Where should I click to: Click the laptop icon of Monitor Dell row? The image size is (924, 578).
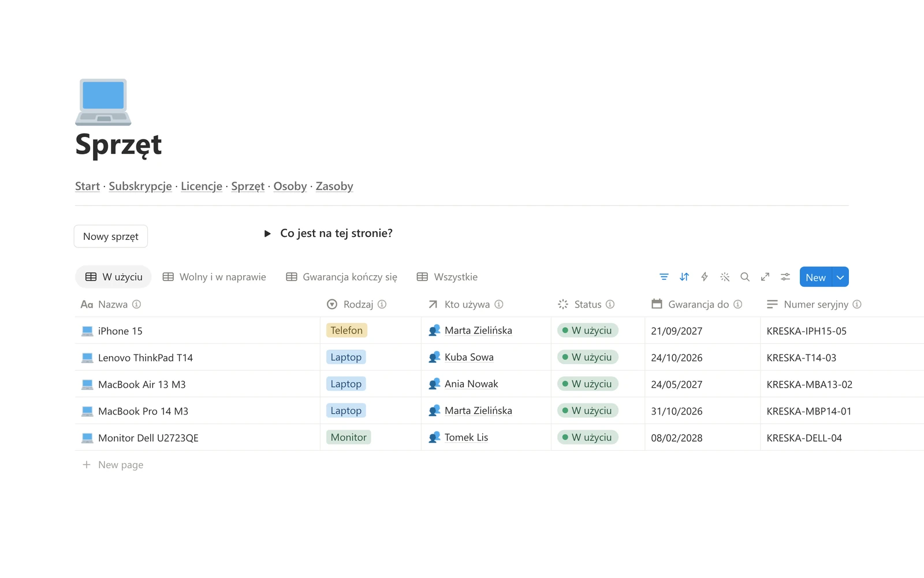[x=87, y=438]
